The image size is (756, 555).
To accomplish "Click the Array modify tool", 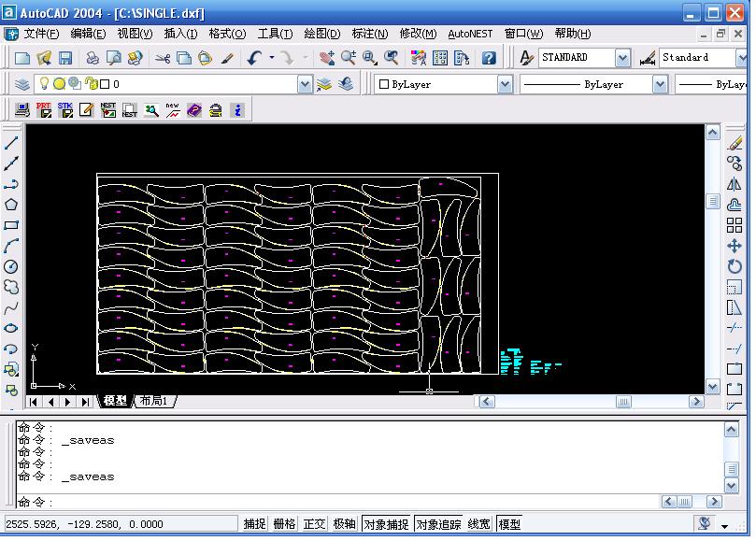I will click(735, 225).
